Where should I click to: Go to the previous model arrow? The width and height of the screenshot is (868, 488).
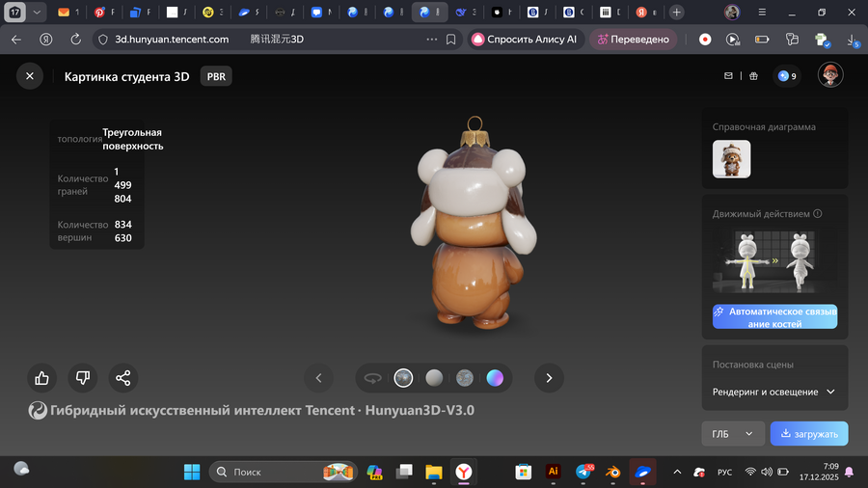318,378
